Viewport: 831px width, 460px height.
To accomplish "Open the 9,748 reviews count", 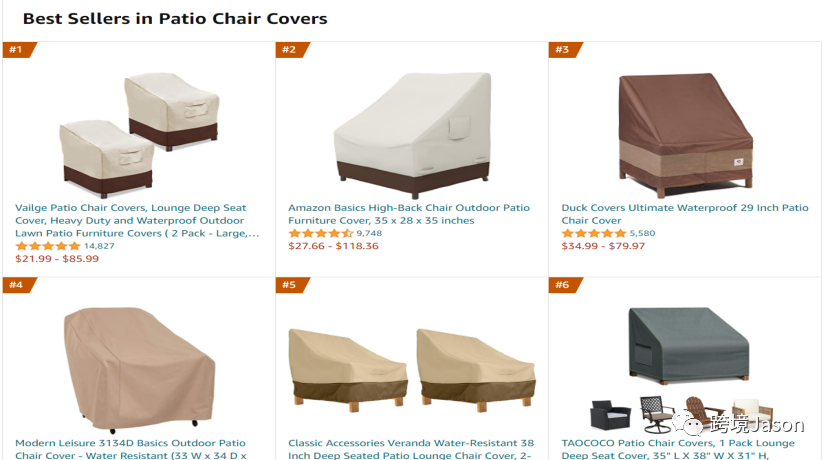I will pos(369,233).
